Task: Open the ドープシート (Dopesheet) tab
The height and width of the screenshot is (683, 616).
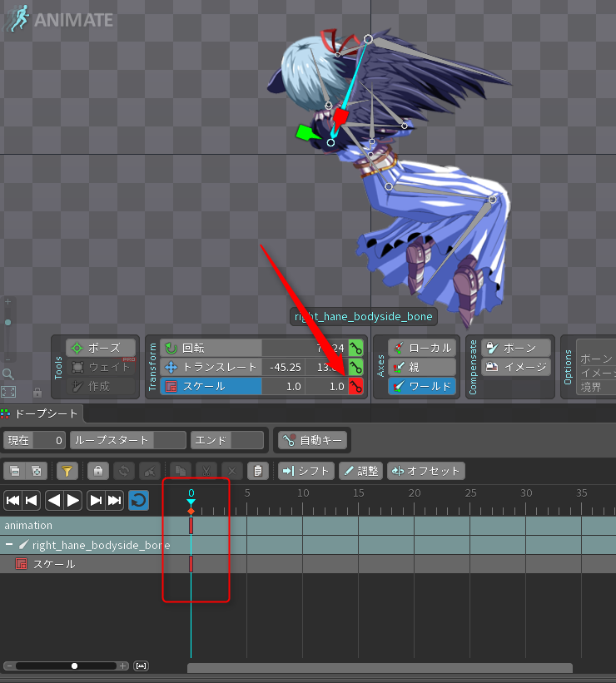Action: (x=42, y=413)
